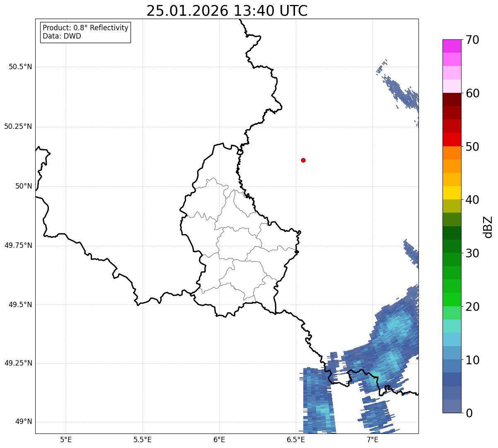Screen dimensions: 498x448
Task: Click the 6°E longitude label
Action: tap(219, 439)
